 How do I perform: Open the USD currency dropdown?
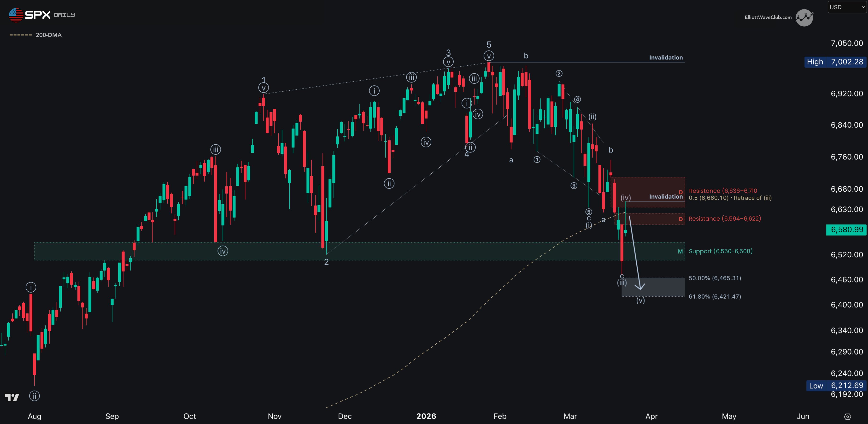click(846, 7)
